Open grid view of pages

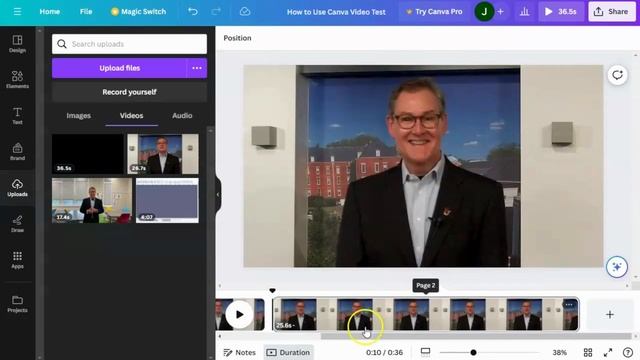(588, 352)
